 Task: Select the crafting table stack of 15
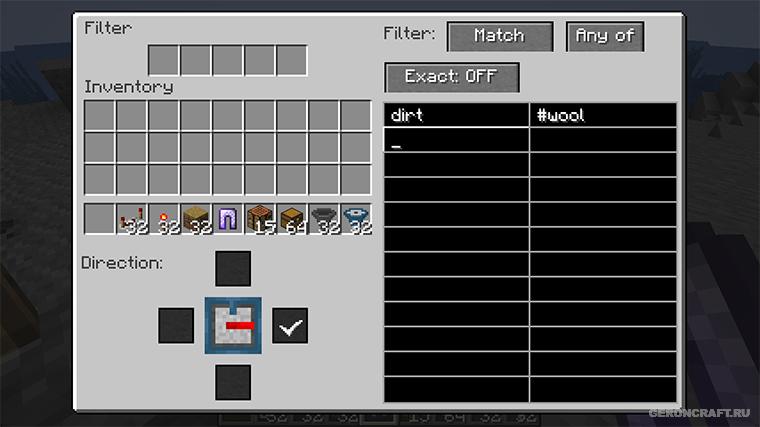[x=260, y=219]
